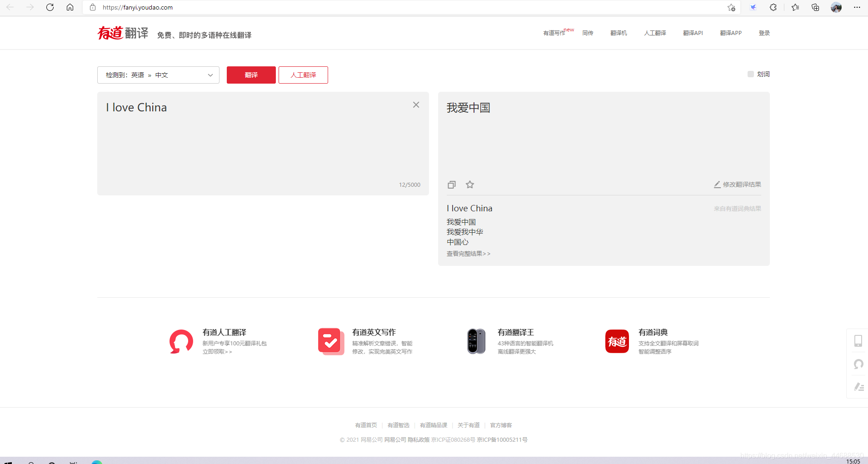Click 登录 to log in
868x464 pixels.
pyautogui.click(x=764, y=33)
